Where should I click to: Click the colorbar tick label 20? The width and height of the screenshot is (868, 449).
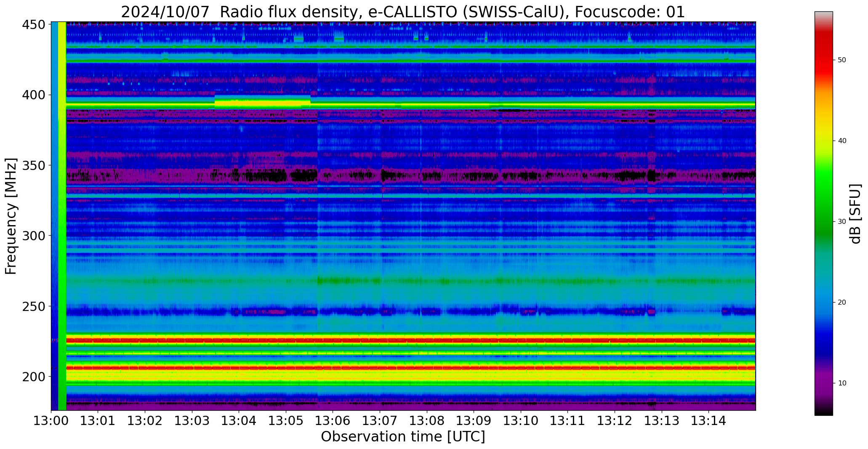pyautogui.click(x=842, y=302)
